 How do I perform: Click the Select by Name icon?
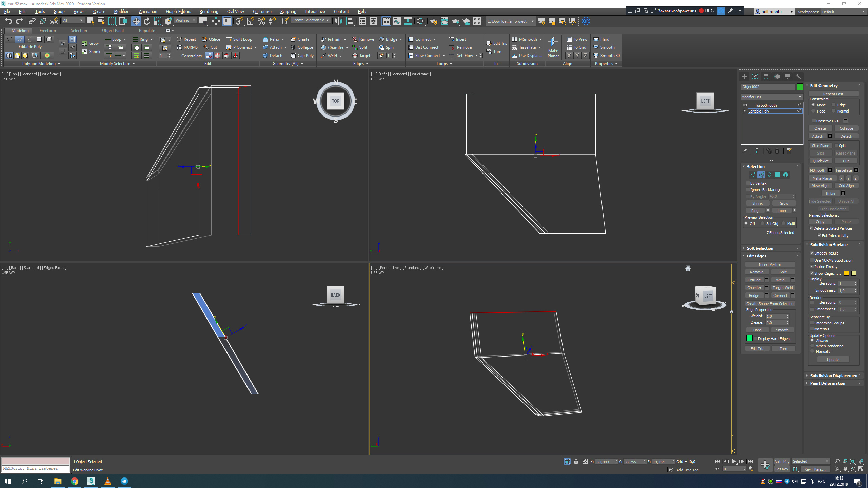(x=101, y=21)
